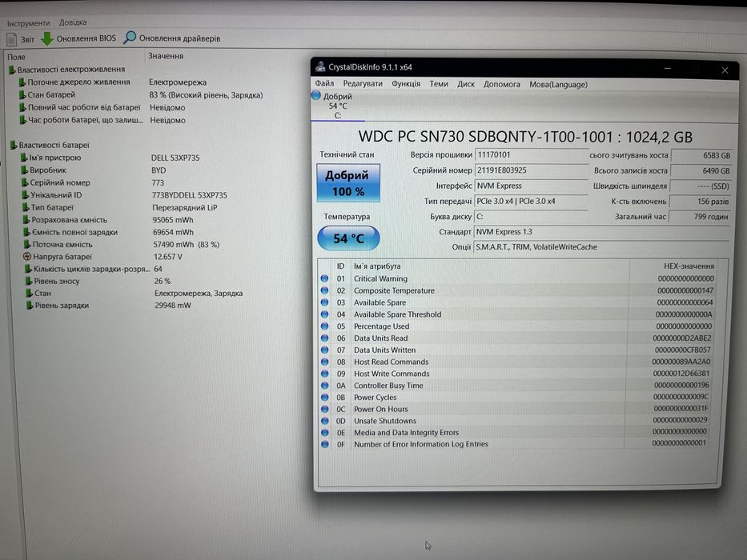
Task: Click the CrystalDiskInfo title bar app icon
Action: 320,66
